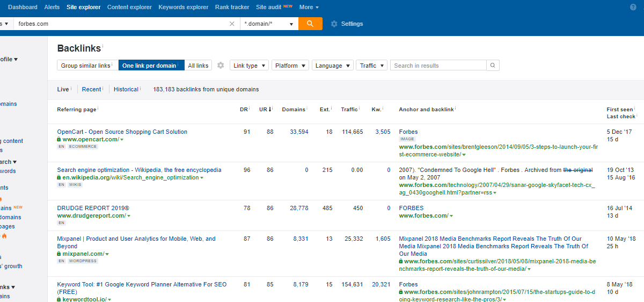Open the More menu in top navigation
Viewport: 644px width, 302px height.
click(x=309, y=7)
